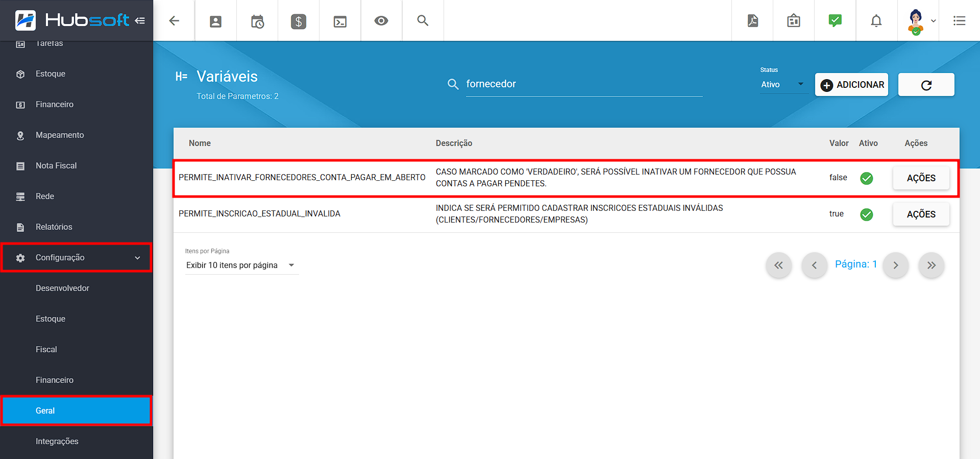Click the Nota Fiscal icon in sidebar
The image size is (980, 459).
[x=20, y=166]
